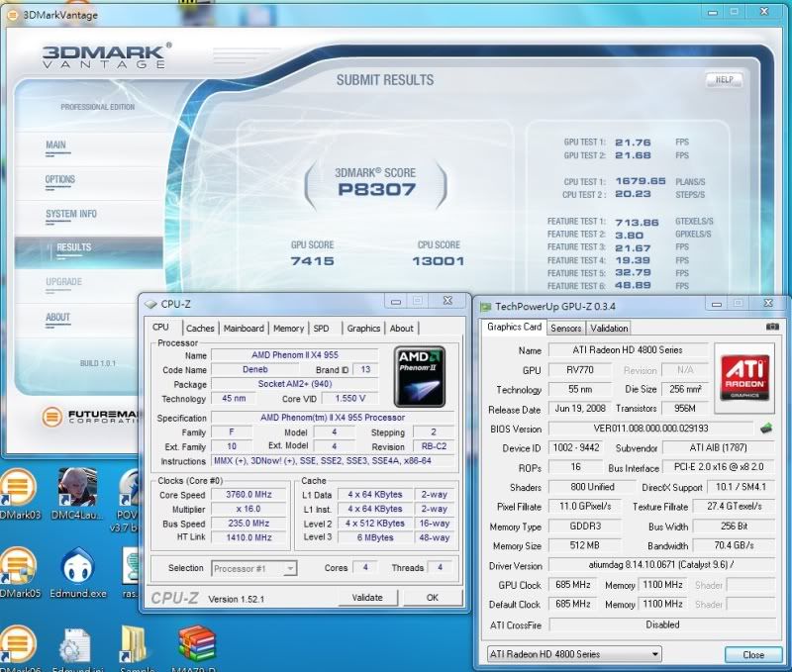
Task: Click Bus Interface value PCI-E 2.0 x16
Action: [719, 467]
